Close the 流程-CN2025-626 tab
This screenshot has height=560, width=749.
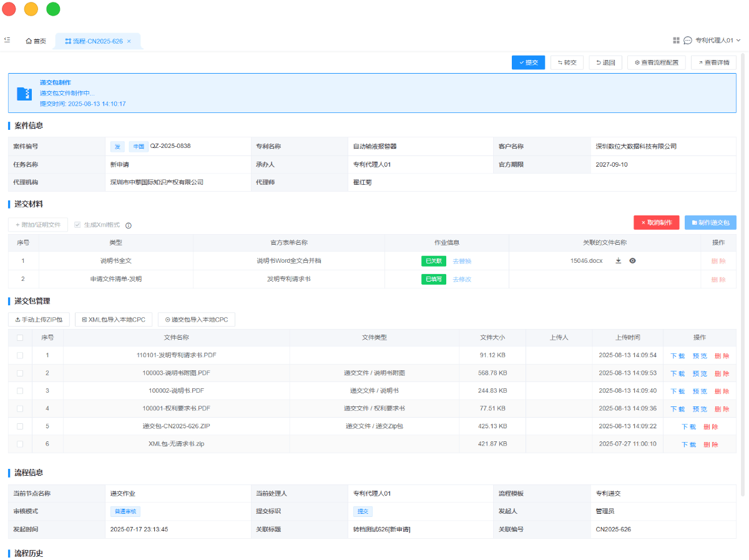pyautogui.click(x=129, y=41)
